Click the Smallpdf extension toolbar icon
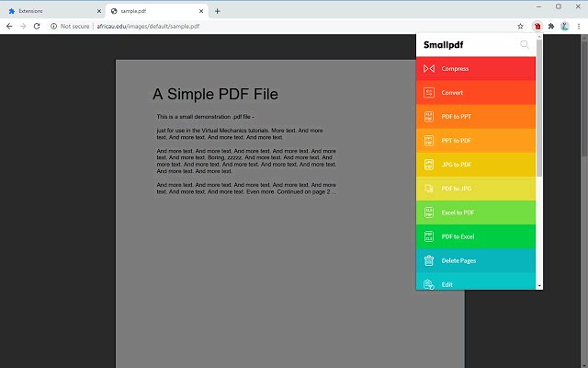Viewport: 588px width, 368px height. coord(537,27)
